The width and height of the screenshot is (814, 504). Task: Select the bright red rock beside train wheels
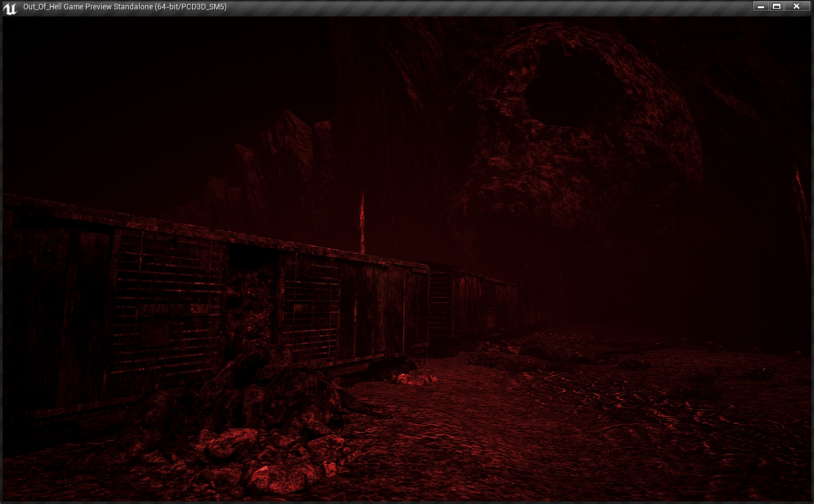[414, 378]
